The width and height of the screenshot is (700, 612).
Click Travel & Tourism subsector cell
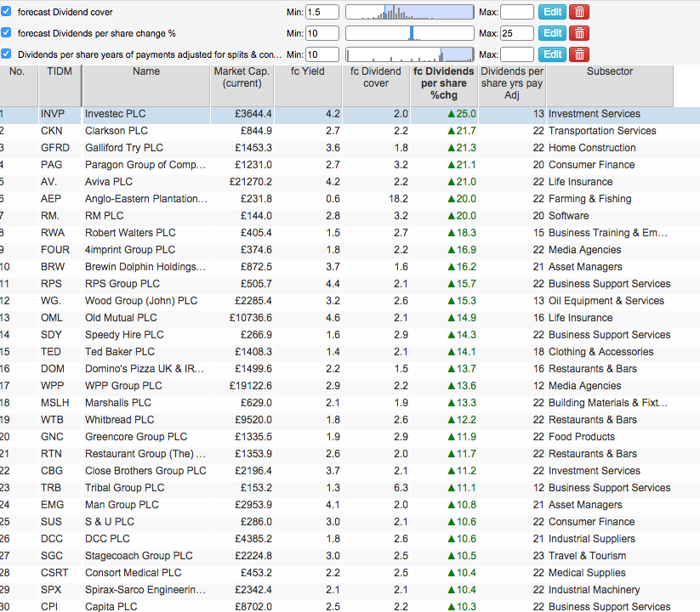tap(587, 556)
